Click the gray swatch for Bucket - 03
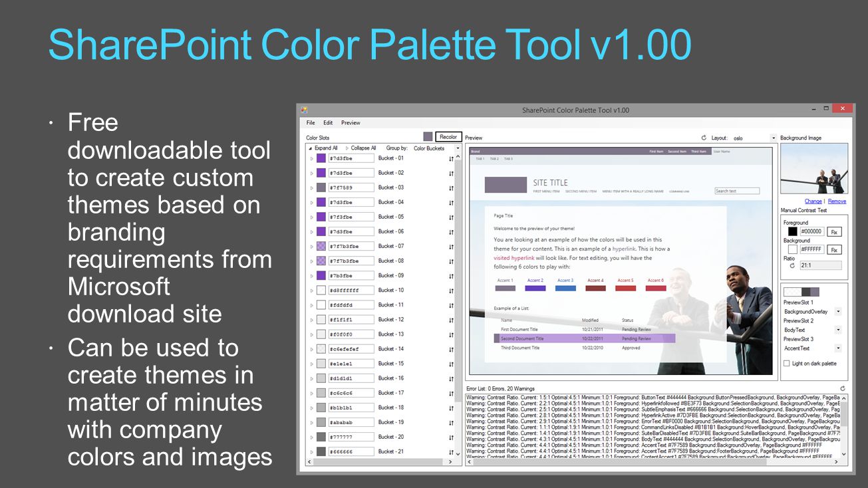Screen dimensions: 868x488 click(321, 187)
